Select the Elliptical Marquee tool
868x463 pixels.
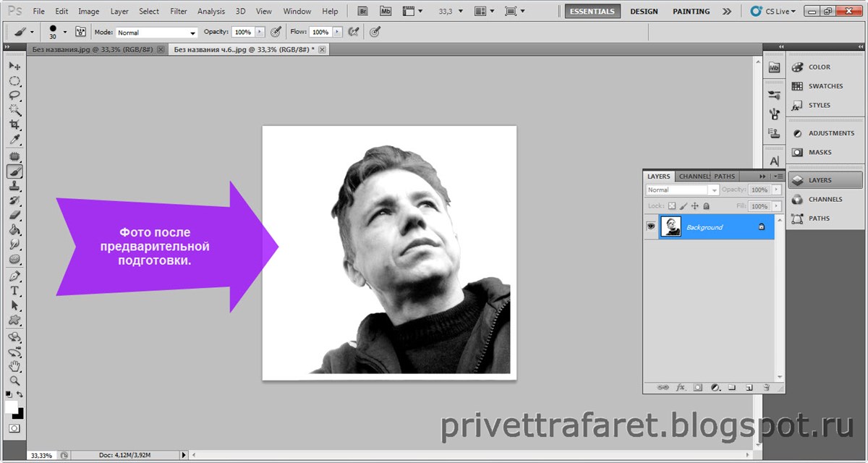(x=14, y=81)
